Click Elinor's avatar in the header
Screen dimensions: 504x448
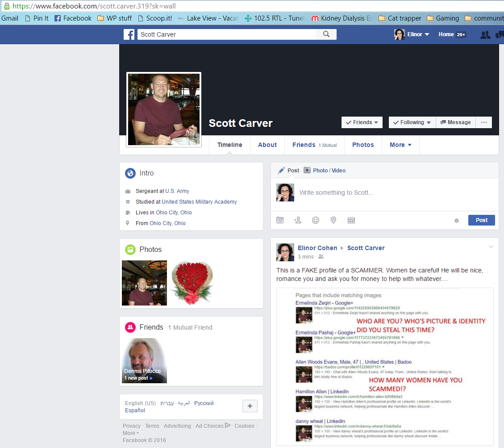pyautogui.click(x=400, y=34)
